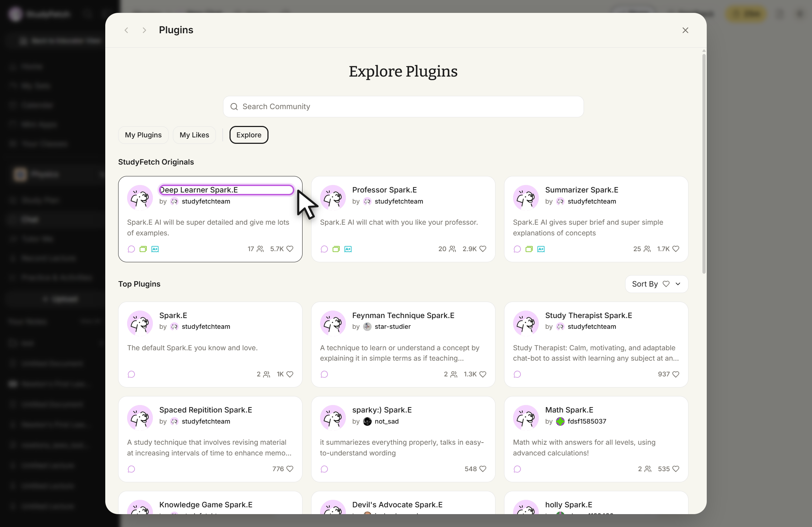Click the 'Top Plugins' heading
The image size is (812, 527).
tap(139, 284)
